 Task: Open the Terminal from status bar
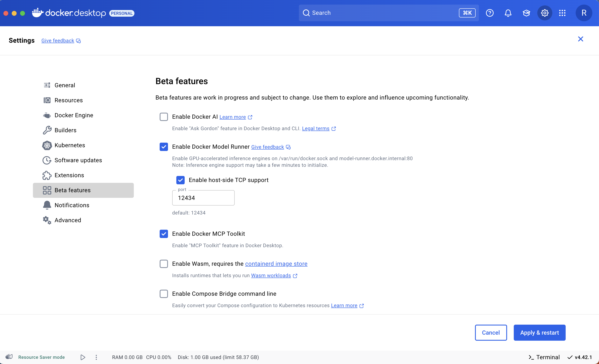click(x=544, y=357)
